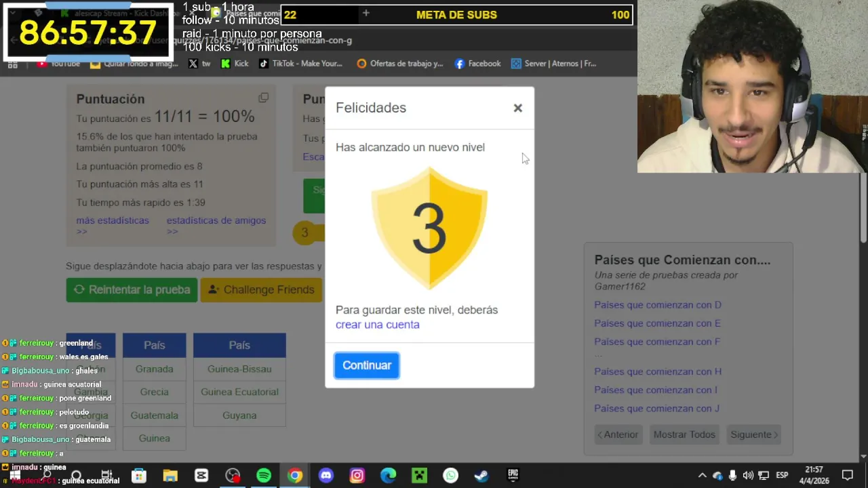Open the TikTok bookmark
868x488 pixels.
300,64
